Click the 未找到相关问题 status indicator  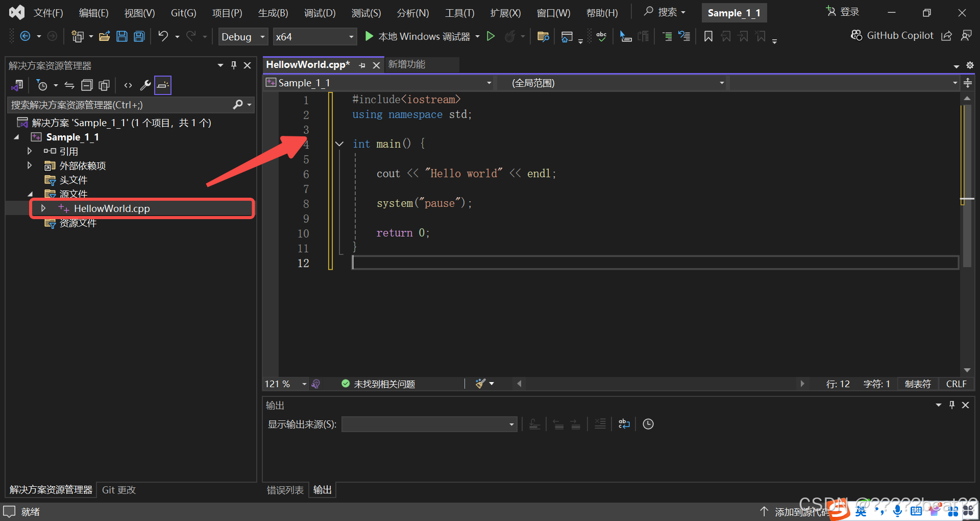pos(378,384)
